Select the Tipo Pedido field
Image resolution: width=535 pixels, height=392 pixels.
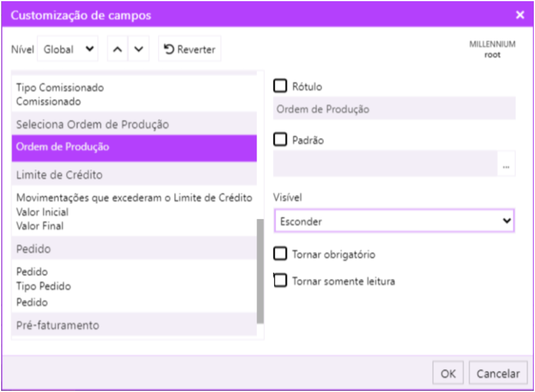[43, 286]
